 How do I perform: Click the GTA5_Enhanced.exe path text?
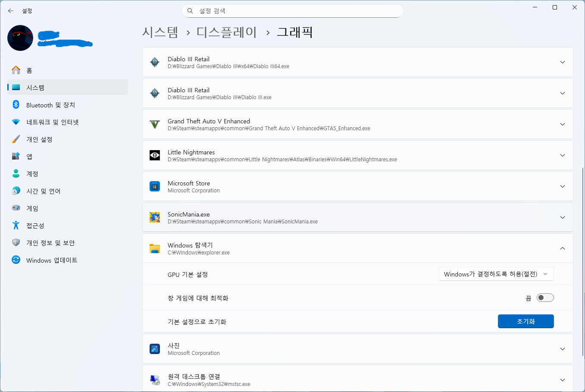(269, 129)
